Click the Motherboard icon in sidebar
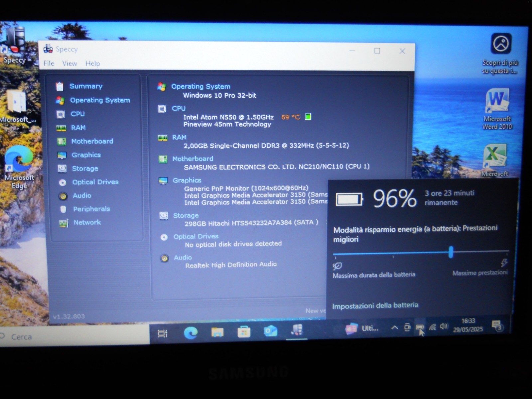Image resolution: width=532 pixels, height=399 pixels. click(62, 142)
